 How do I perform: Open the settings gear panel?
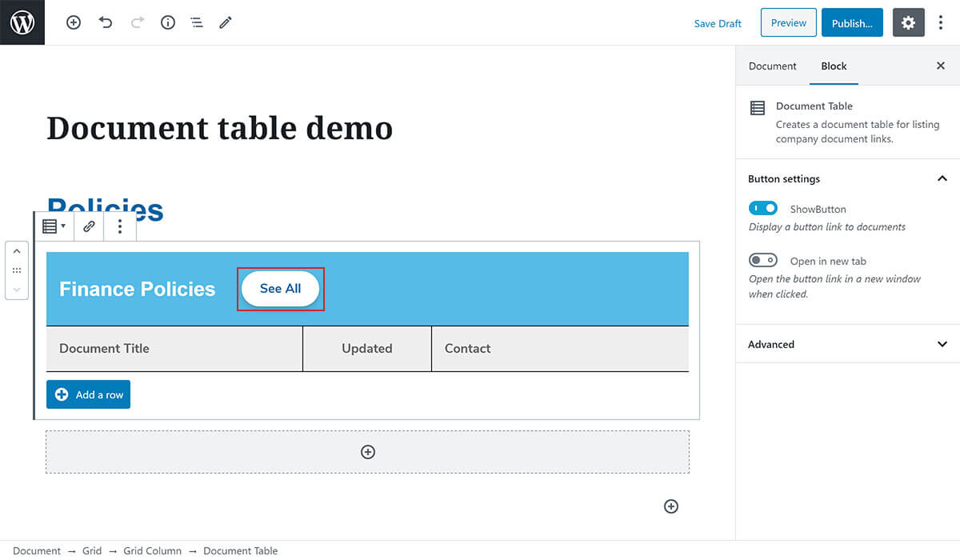[x=908, y=23]
